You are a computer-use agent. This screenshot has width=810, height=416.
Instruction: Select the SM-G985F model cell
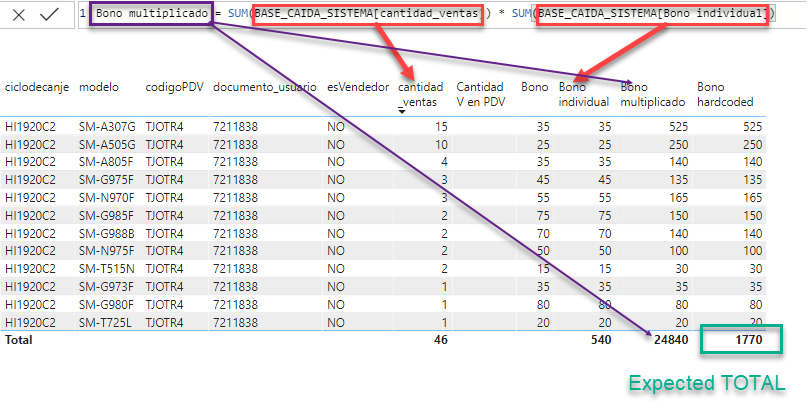point(106,215)
